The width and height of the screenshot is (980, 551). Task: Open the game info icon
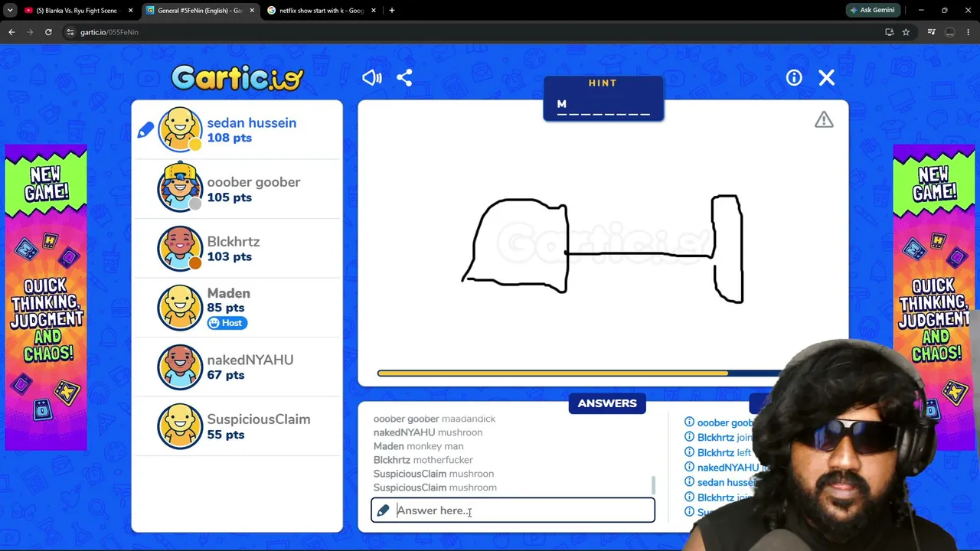(794, 77)
